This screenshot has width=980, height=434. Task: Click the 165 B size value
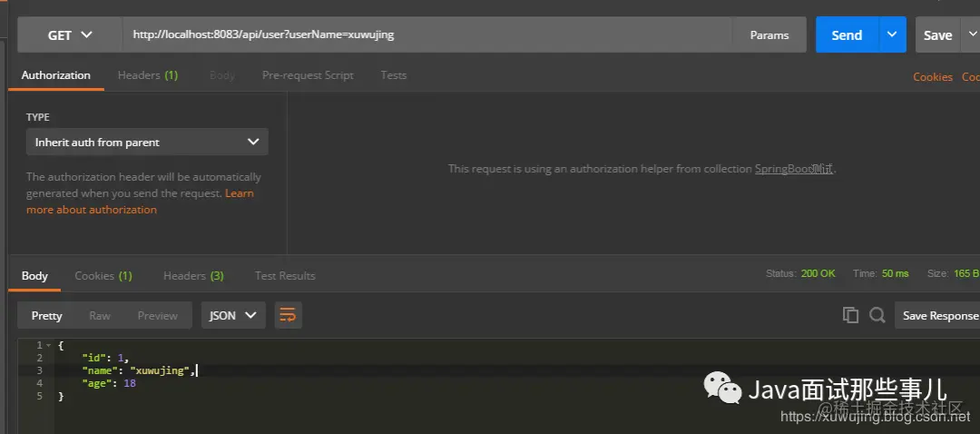[x=966, y=274]
